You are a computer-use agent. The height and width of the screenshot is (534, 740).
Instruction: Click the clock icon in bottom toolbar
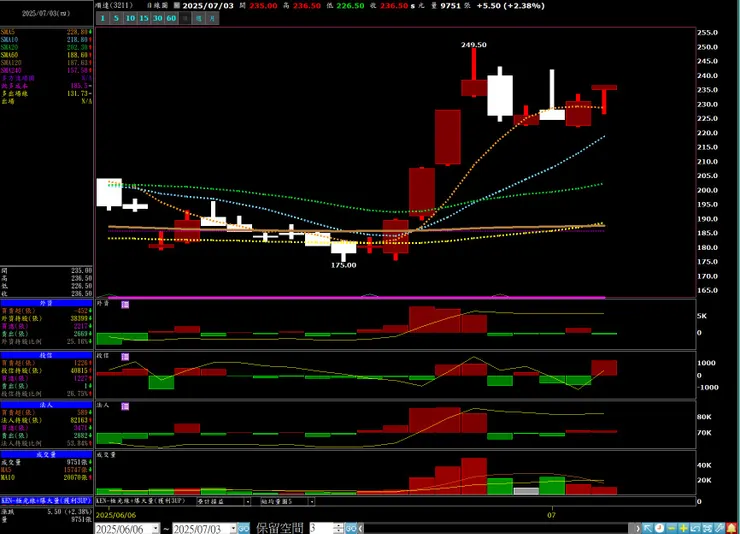click(x=659, y=528)
